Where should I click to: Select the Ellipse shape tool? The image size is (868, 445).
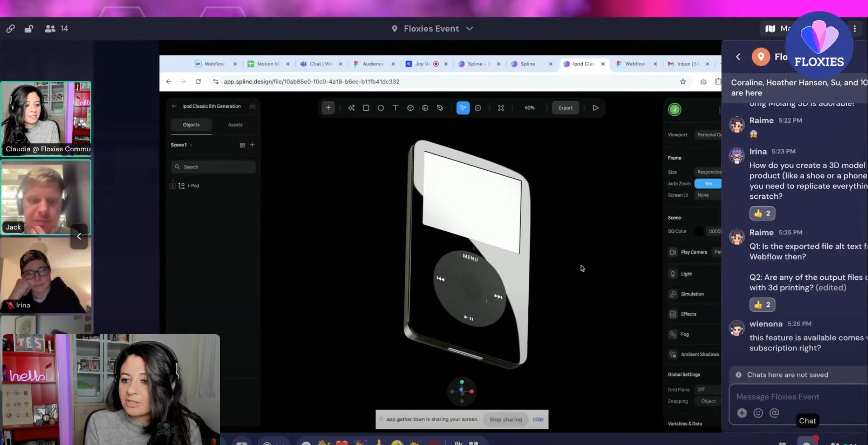pos(381,108)
